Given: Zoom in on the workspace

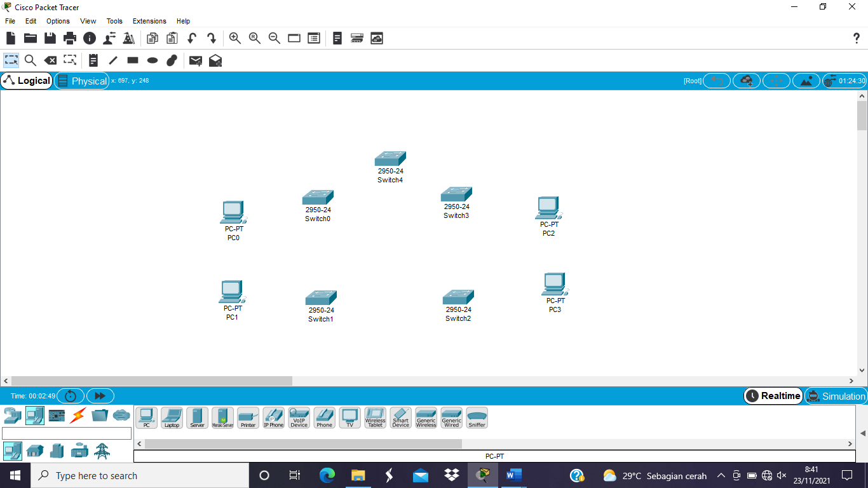Looking at the screenshot, I should 235,38.
